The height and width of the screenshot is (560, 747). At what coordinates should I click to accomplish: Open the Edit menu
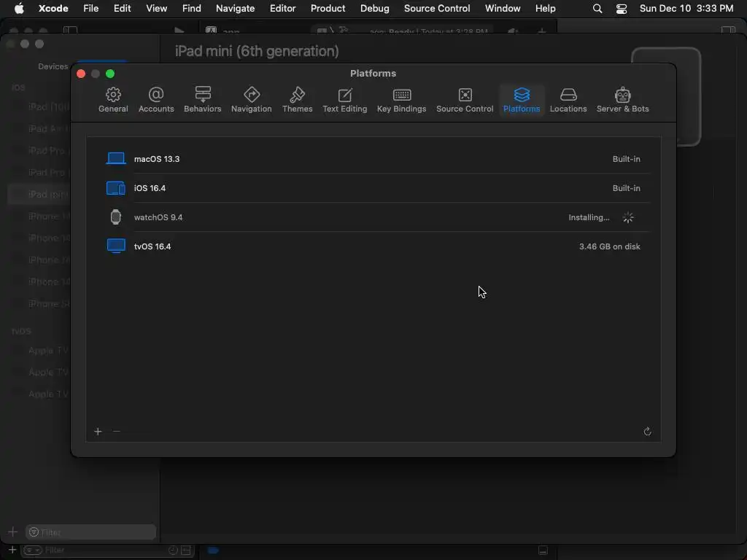tap(122, 8)
